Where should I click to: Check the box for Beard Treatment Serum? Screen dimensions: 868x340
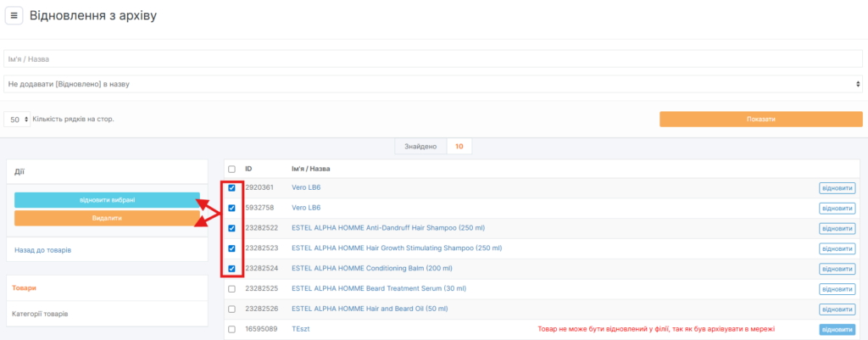point(232,289)
